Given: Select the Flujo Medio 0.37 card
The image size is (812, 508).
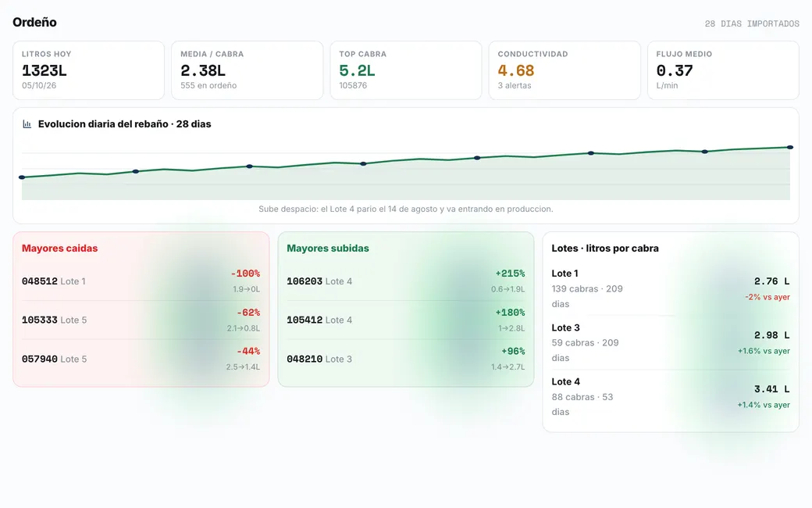Looking at the screenshot, I should pyautogui.click(x=723, y=70).
